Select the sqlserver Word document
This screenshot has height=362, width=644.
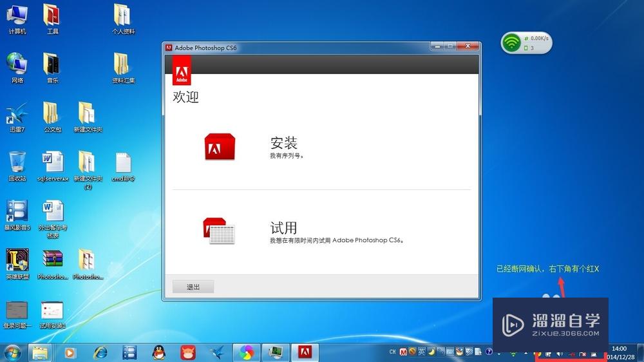(x=53, y=166)
